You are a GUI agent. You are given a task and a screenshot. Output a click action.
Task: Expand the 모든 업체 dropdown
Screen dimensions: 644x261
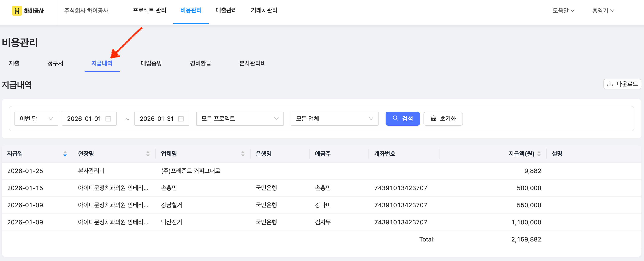334,119
